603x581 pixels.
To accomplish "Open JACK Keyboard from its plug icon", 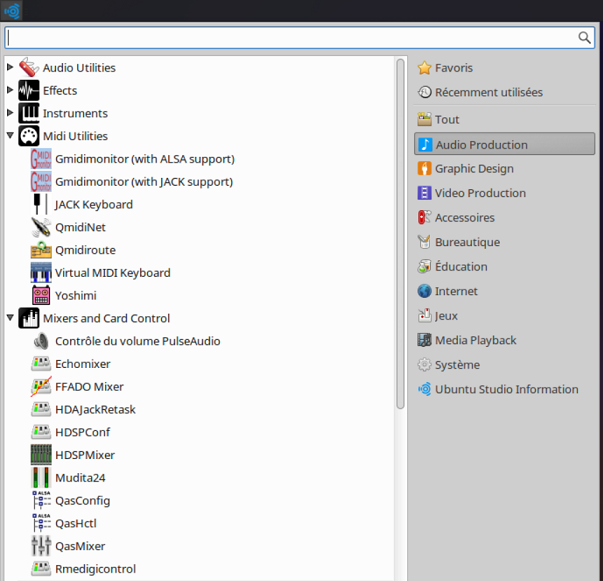I will tap(41, 204).
